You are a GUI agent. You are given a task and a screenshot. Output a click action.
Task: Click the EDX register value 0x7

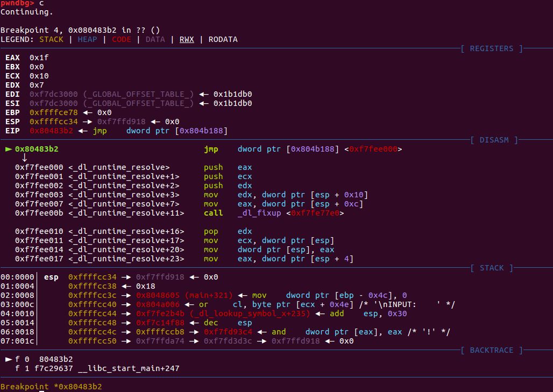point(37,85)
